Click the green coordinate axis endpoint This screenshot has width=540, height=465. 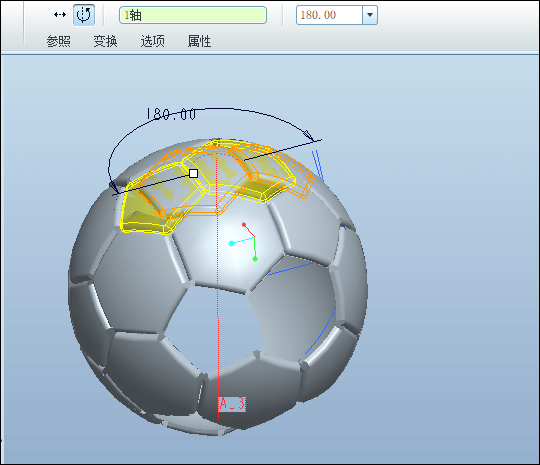point(255,259)
